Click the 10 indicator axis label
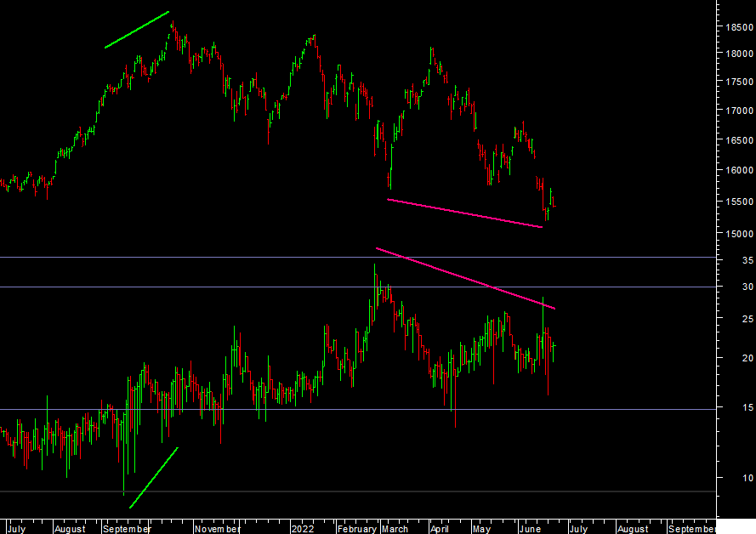 tap(747, 478)
